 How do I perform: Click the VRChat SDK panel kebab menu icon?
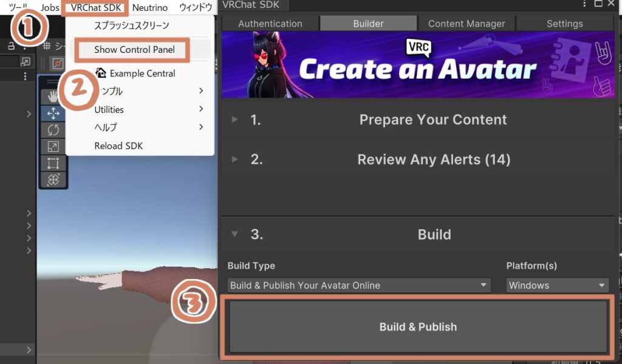pos(583,4)
